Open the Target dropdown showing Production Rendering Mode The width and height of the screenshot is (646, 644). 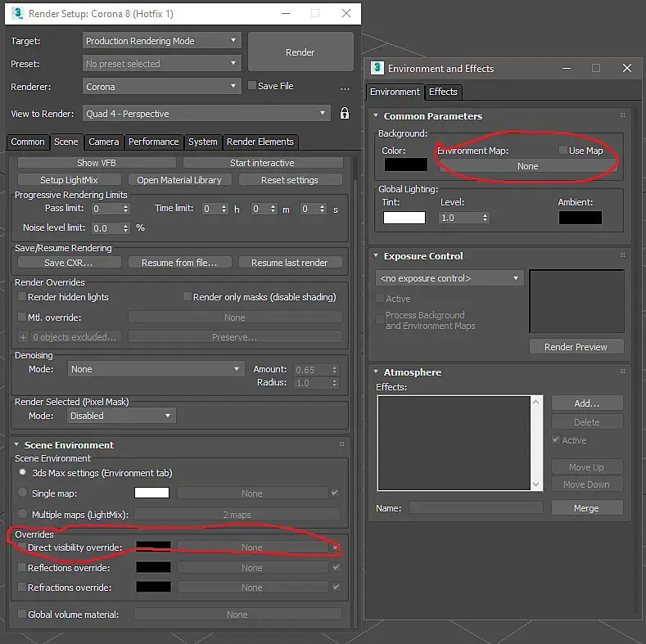point(161,41)
